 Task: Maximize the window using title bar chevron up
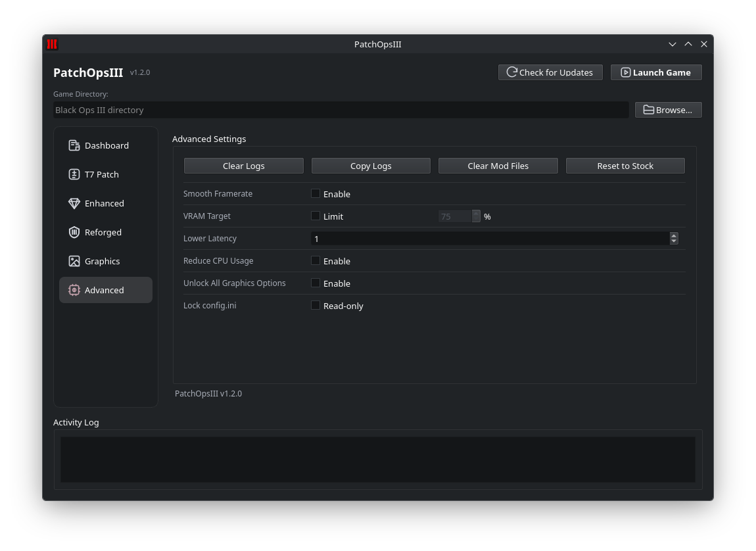pos(688,44)
